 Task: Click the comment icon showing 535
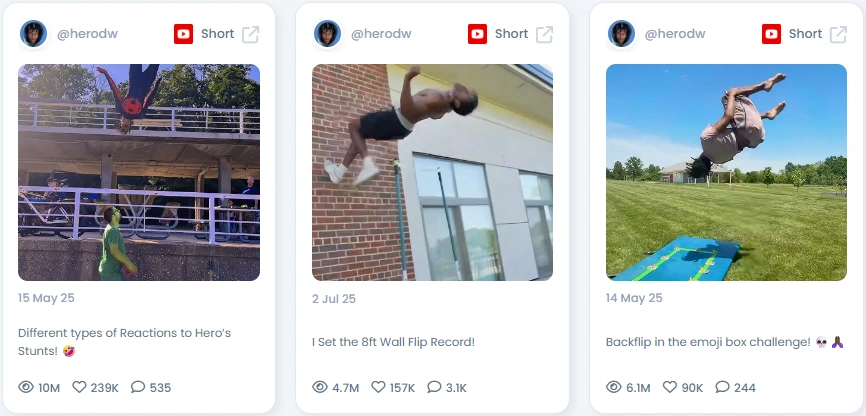[138, 387]
